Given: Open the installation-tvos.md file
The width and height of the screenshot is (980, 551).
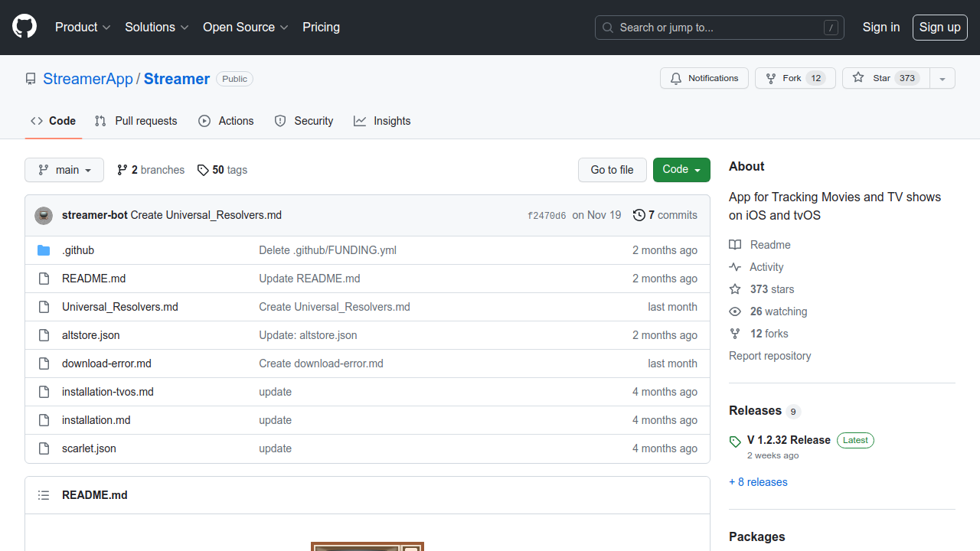Looking at the screenshot, I should click(x=108, y=392).
